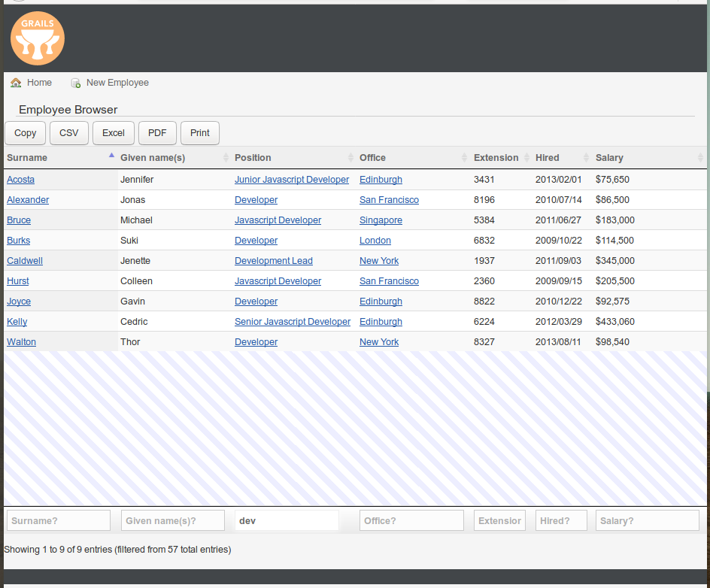Sort by Extension using its sort icon
Image resolution: width=710 pixels, height=588 pixels.
(526, 158)
